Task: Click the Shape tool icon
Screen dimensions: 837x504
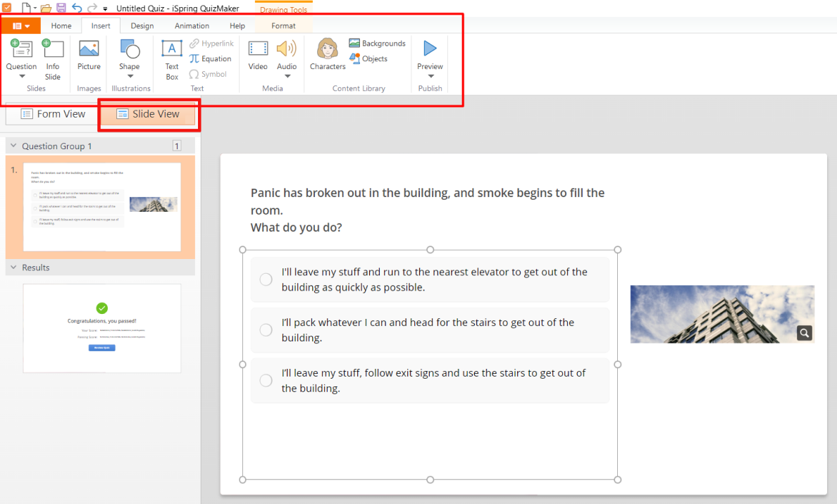Action: pyautogui.click(x=129, y=49)
